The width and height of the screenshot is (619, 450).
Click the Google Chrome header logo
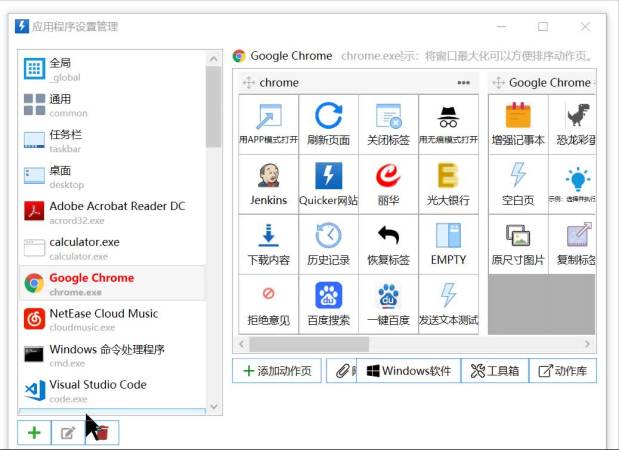tap(239, 56)
